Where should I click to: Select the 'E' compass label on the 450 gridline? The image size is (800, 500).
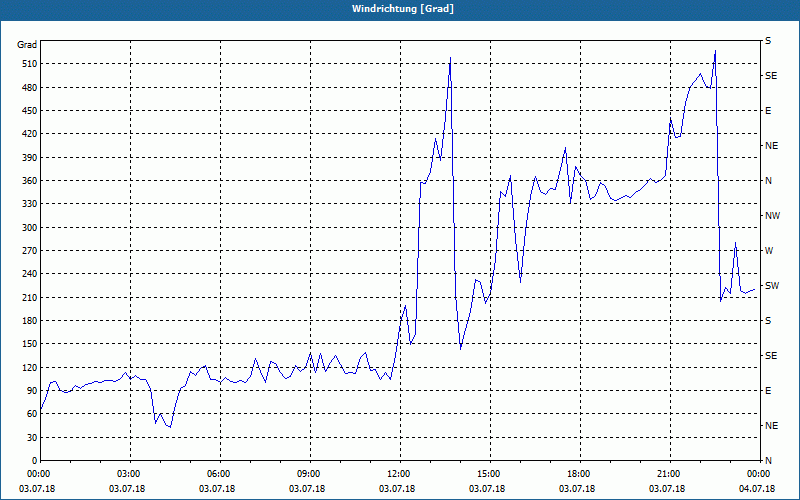[768, 111]
